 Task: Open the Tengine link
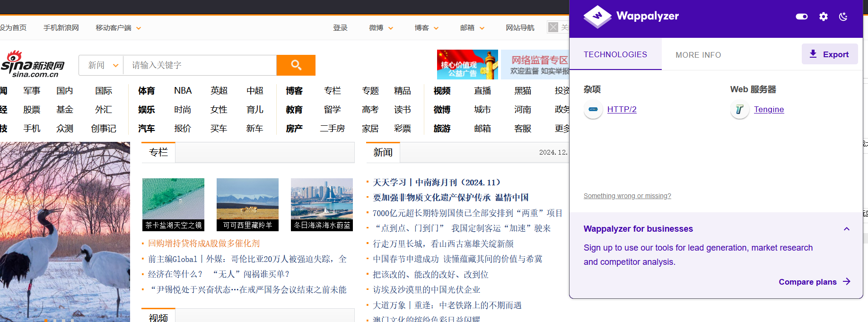click(x=769, y=109)
